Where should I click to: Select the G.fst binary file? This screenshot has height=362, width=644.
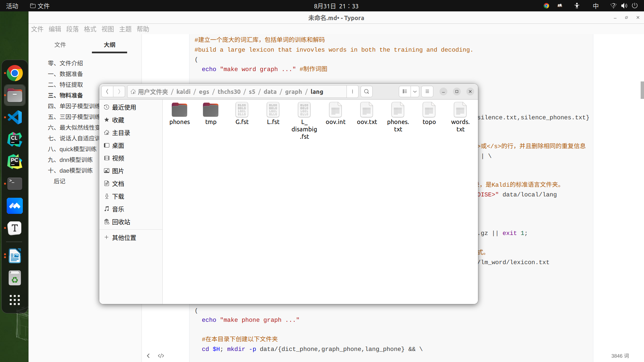[x=242, y=114]
